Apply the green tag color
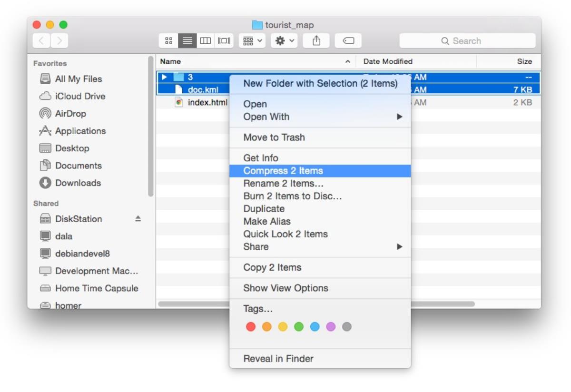The height and width of the screenshot is (392, 571). pos(299,327)
